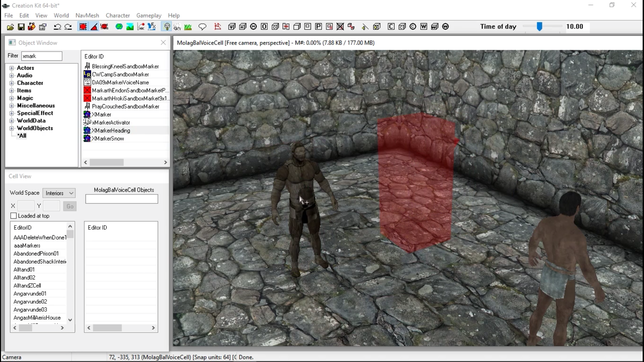Click the world globe toolbar icon
Image resolution: width=644 pixels, height=362 pixels.
(x=119, y=27)
